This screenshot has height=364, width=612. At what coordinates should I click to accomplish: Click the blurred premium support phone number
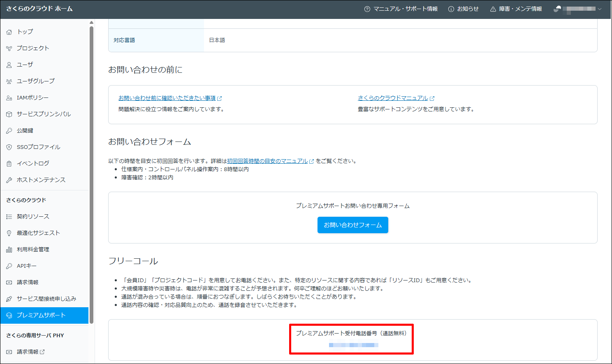353,345
